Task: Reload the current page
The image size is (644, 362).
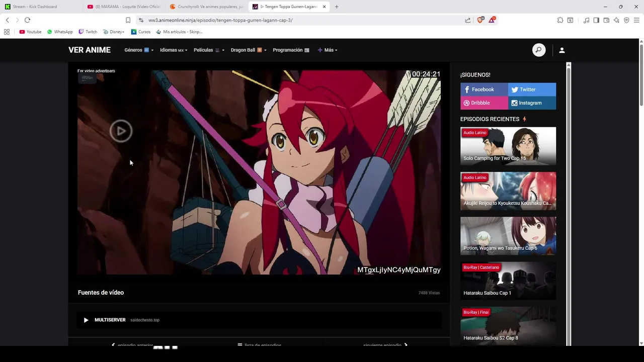Action: [x=27, y=20]
